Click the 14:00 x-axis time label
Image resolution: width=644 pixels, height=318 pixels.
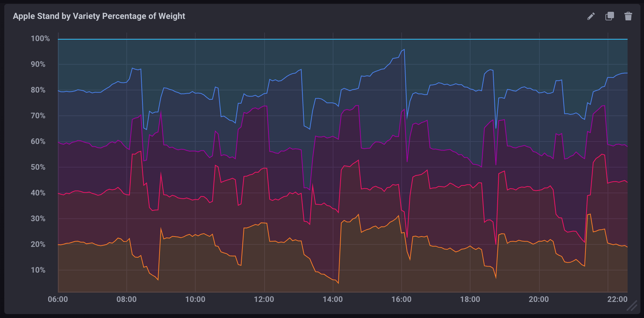pos(333,299)
